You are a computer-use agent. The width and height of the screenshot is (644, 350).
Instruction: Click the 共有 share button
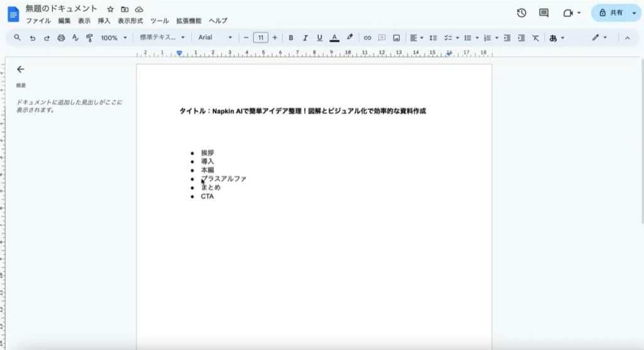tap(611, 13)
